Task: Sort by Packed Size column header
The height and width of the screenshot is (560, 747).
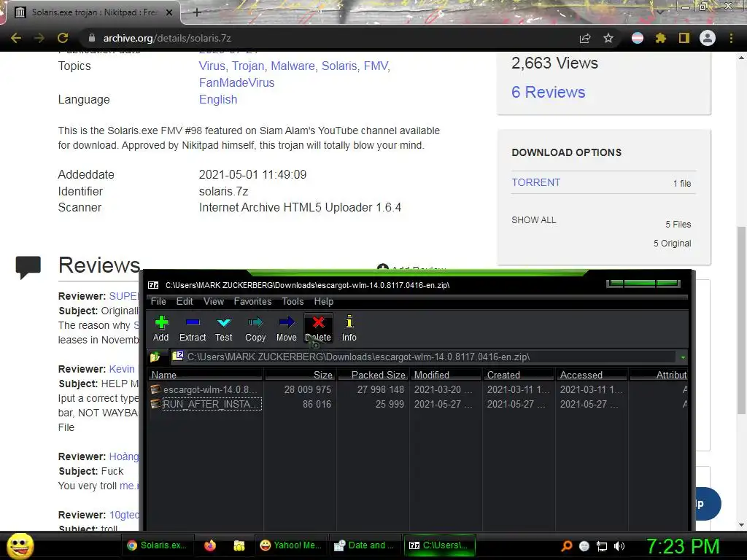Action: 373,375
